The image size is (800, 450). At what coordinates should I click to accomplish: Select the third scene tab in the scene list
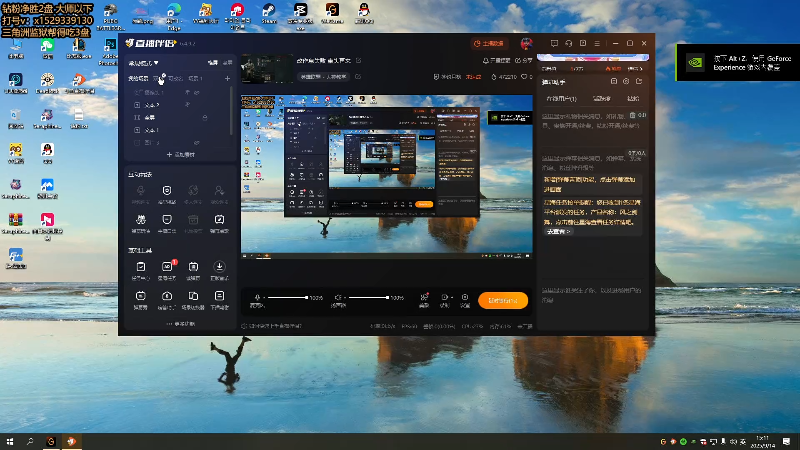tap(175, 79)
